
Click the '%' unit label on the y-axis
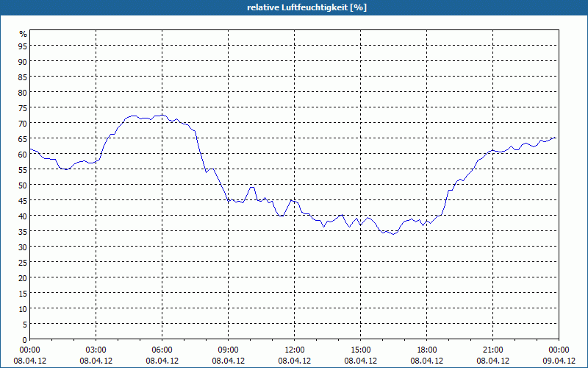pos(24,34)
